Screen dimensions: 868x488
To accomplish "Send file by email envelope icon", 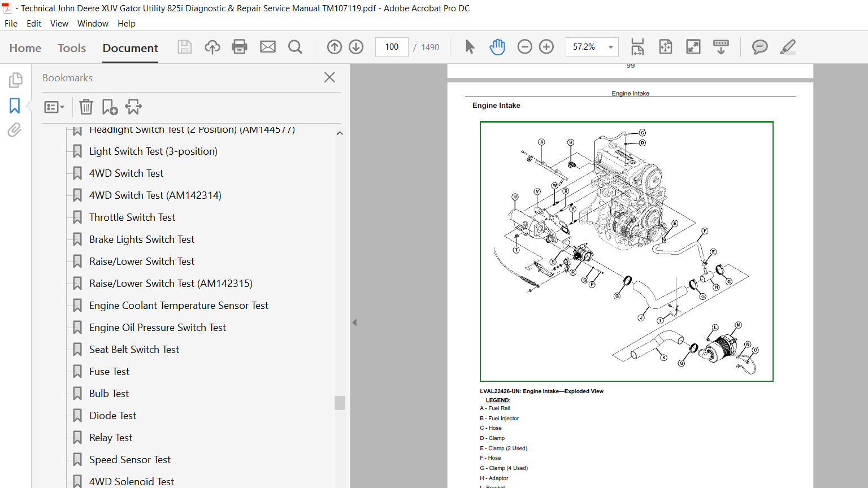I will click(268, 47).
